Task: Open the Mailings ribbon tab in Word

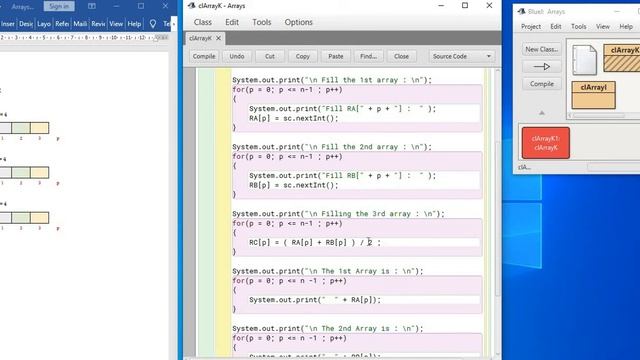Action: point(80,24)
